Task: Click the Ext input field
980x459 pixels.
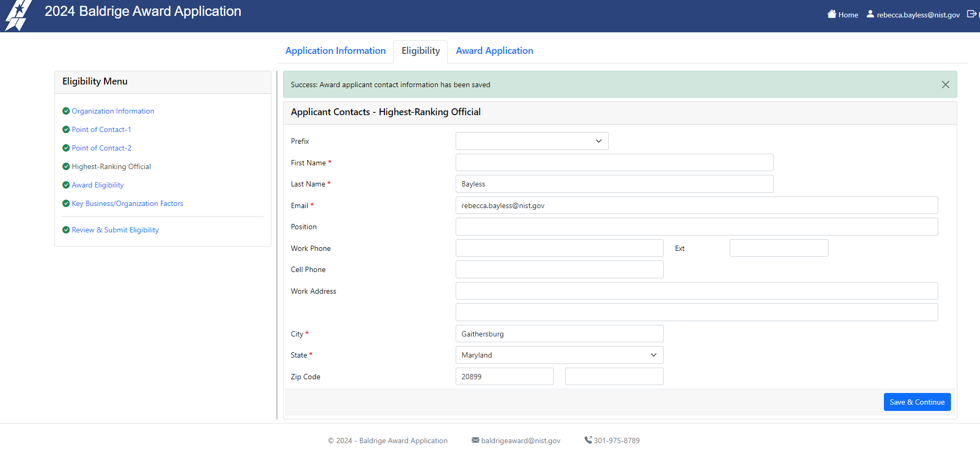Action: pyautogui.click(x=778, y=248)
